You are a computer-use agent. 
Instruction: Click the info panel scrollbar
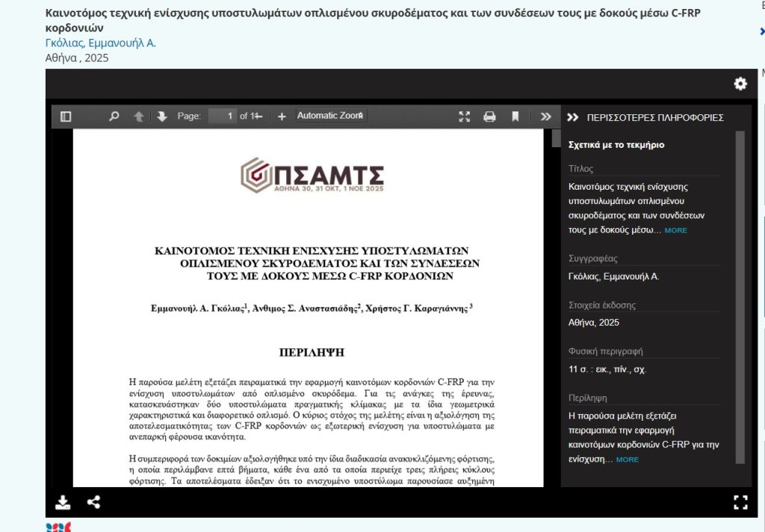point(740,297)
